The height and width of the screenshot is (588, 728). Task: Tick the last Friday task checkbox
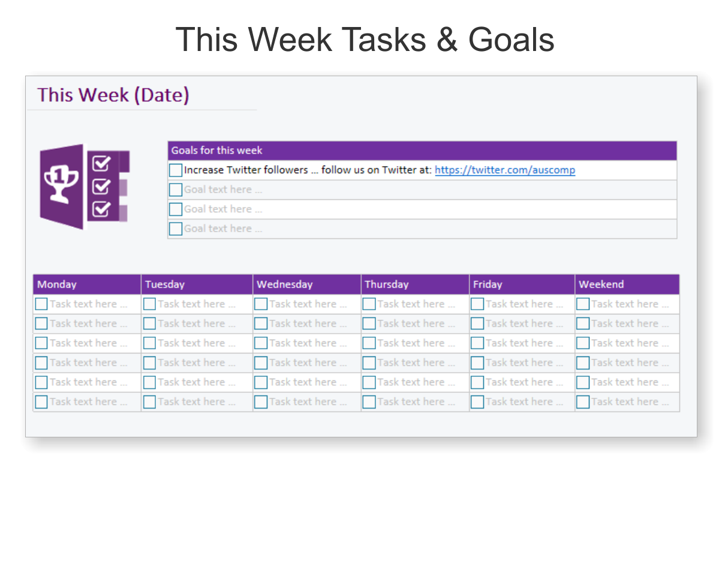coord(477,402)
